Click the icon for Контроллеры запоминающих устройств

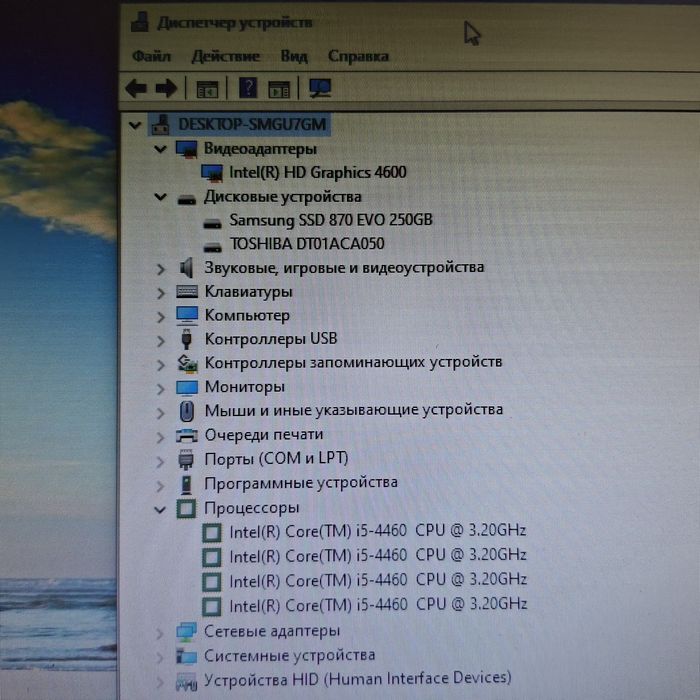pyautogui.click(x=188, y=363)
